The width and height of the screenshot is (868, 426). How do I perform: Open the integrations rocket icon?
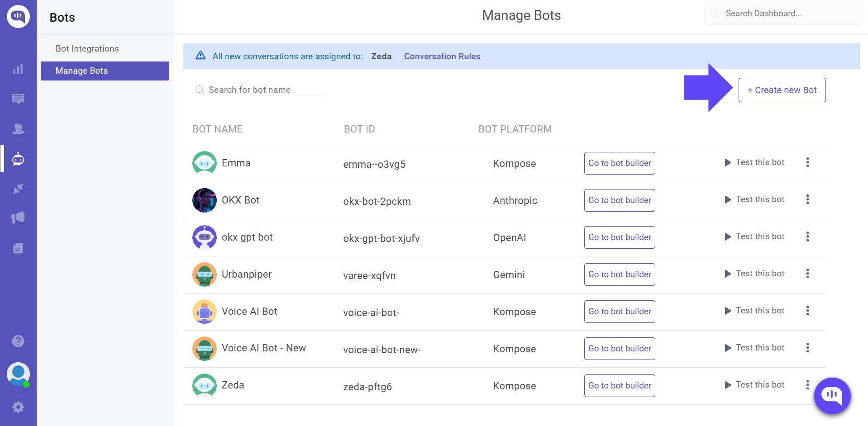click(18, 189)
